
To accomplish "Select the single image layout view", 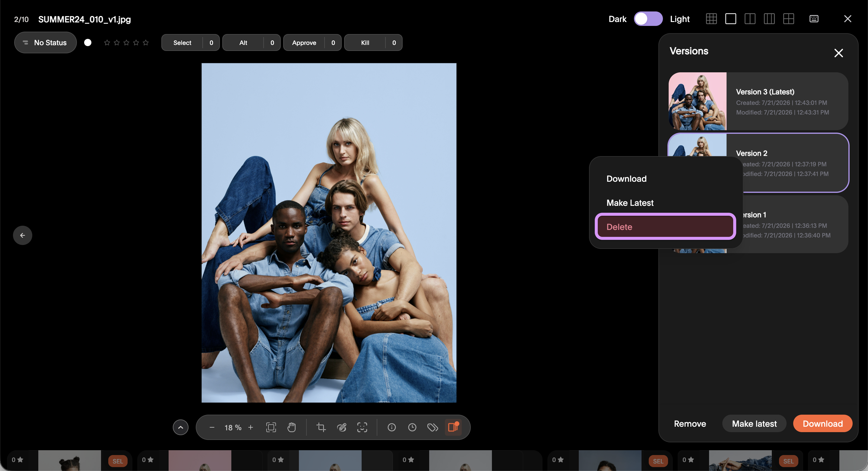I will pyautogui.click(x=730, y=19).
